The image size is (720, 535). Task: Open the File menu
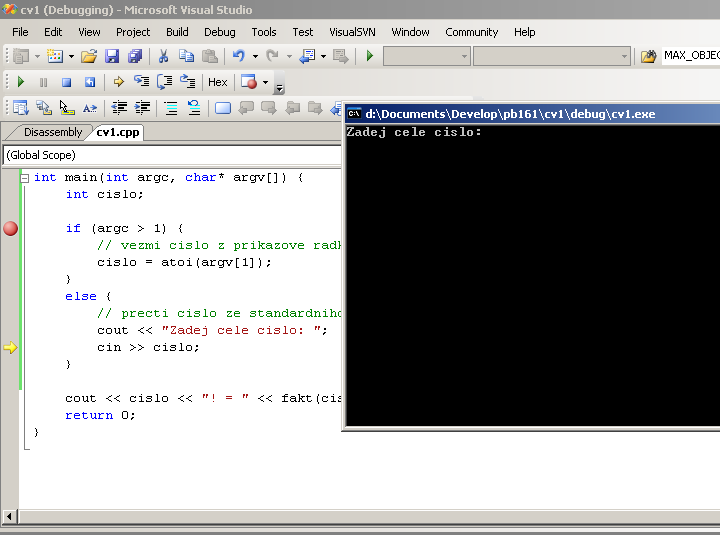coord(20,32)
